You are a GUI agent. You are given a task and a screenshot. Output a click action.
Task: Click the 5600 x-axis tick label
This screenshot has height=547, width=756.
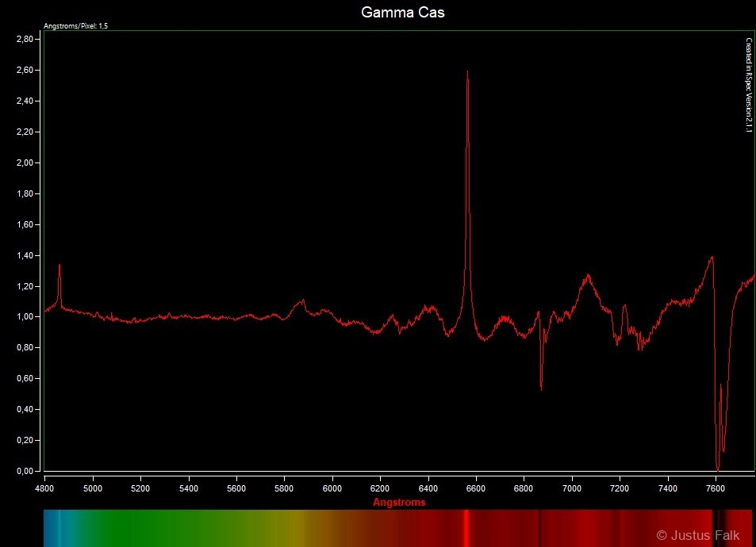click(x=236, y=488)
